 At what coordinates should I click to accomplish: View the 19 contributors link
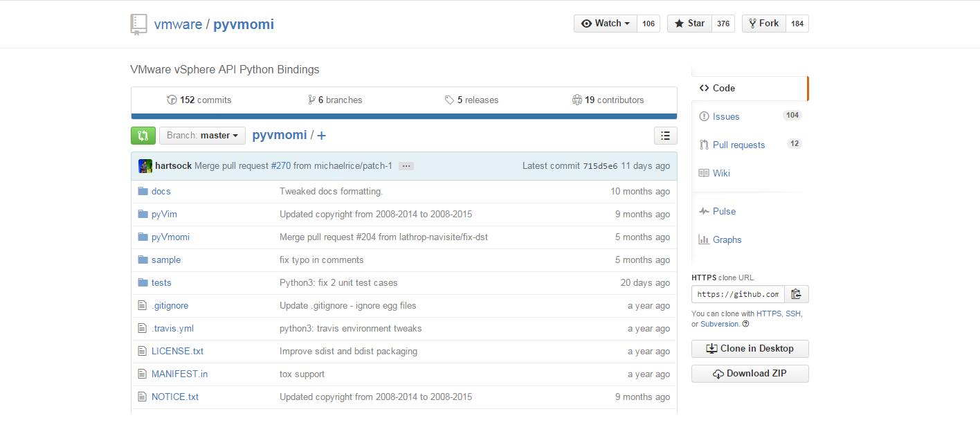click(608, 100)
